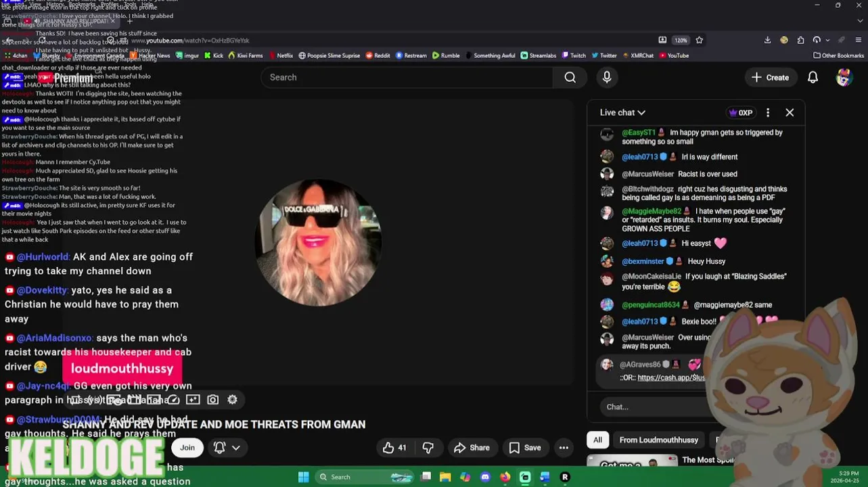Dislike the video with thumbs down
The width and height of the screenshot is (868, 487).
(x=428, y=448)
